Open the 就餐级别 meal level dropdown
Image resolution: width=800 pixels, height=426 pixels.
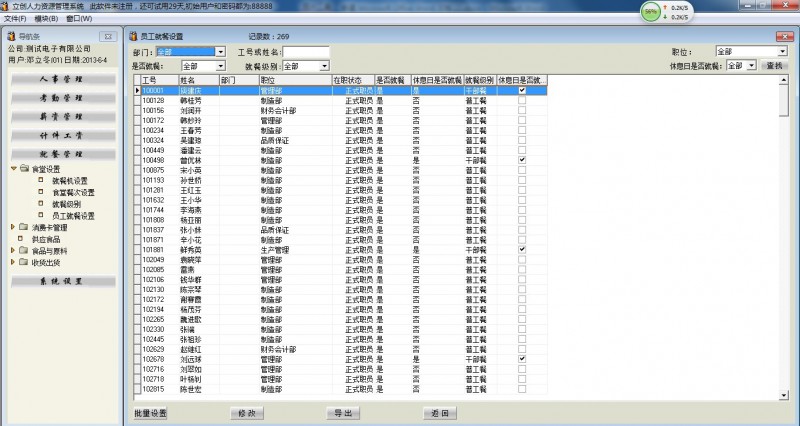324,66
